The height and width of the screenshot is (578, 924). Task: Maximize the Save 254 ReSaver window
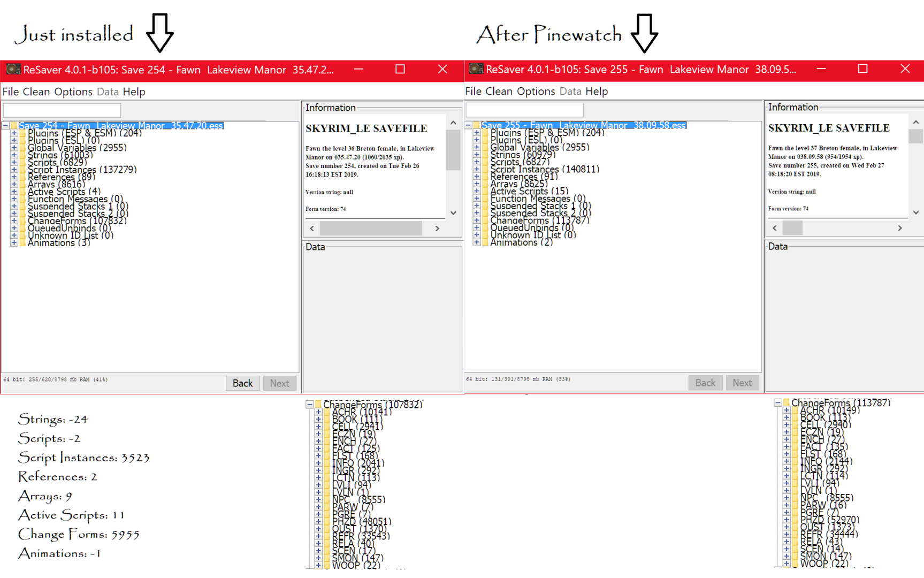tap(400, 70)
